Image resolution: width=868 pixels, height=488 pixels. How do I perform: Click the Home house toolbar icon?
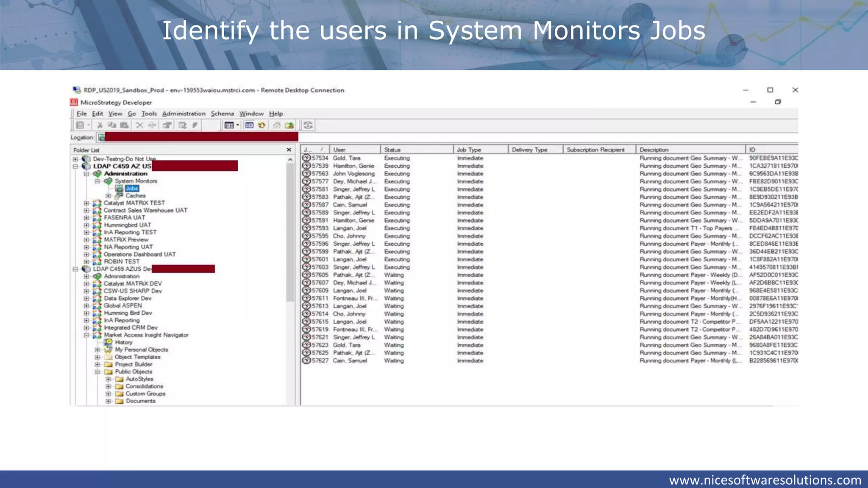point(277,125)
